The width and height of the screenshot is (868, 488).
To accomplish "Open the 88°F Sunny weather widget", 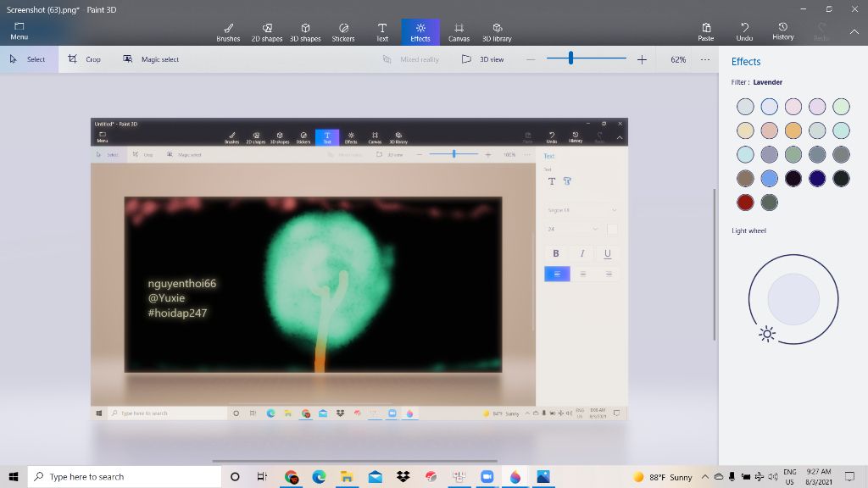I will pos(663,476).
